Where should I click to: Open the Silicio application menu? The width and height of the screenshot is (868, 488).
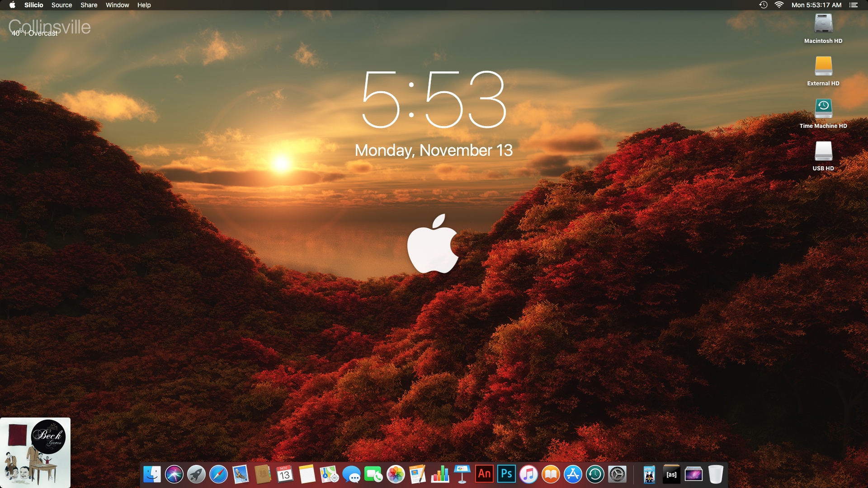[34, 5]
